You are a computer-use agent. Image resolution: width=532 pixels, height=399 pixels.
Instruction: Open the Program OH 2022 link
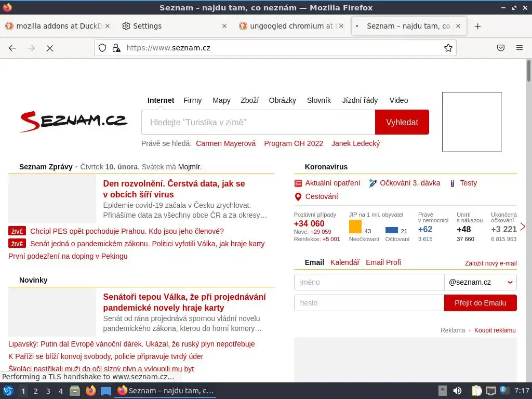[x=294, y=143]
